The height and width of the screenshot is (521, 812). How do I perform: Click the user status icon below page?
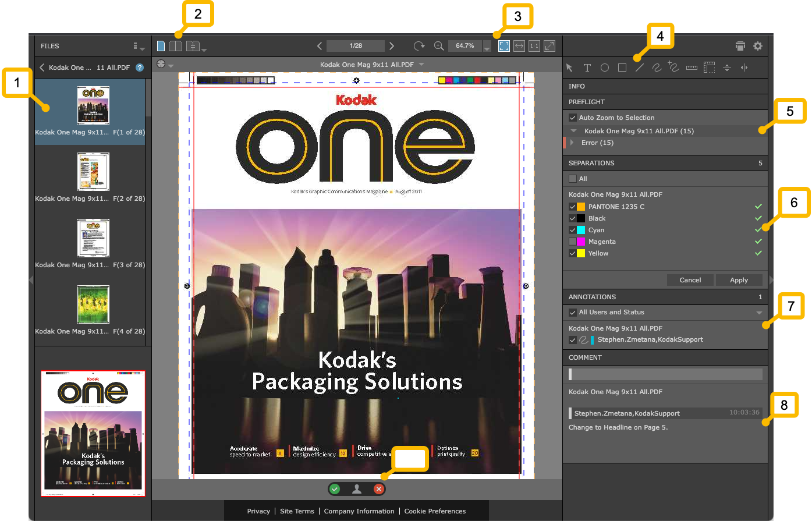(x=357, y=490)
